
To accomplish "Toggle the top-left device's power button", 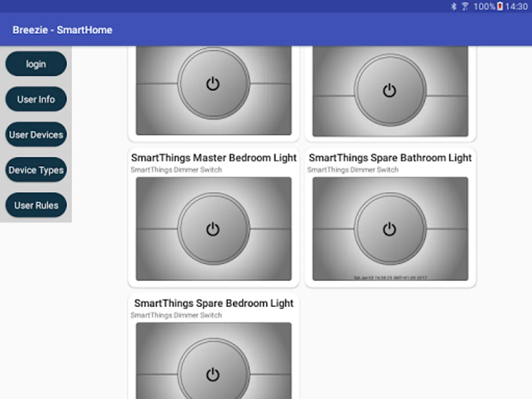I will (214, 83).
